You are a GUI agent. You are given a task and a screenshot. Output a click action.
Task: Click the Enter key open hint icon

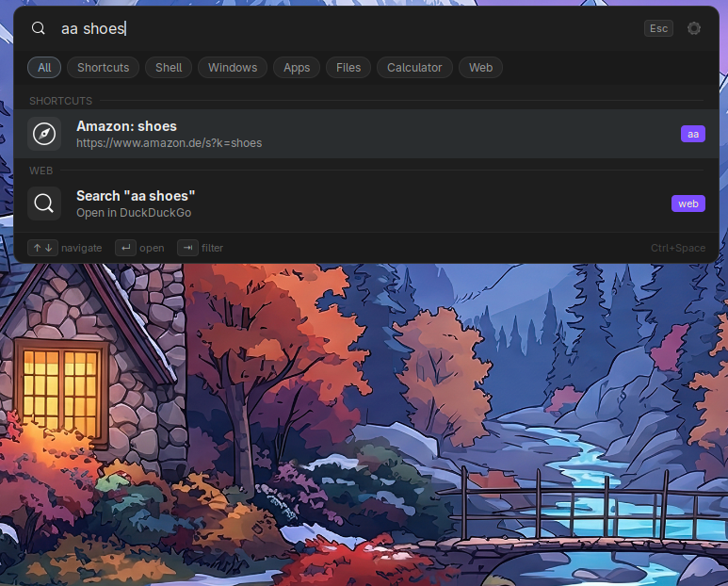(125, 248)
